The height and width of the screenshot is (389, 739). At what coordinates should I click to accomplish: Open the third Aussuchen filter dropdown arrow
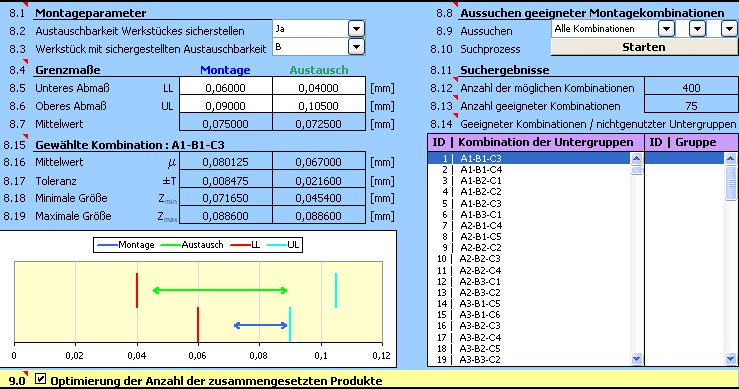pyautogui.click(x=729, y=29)
